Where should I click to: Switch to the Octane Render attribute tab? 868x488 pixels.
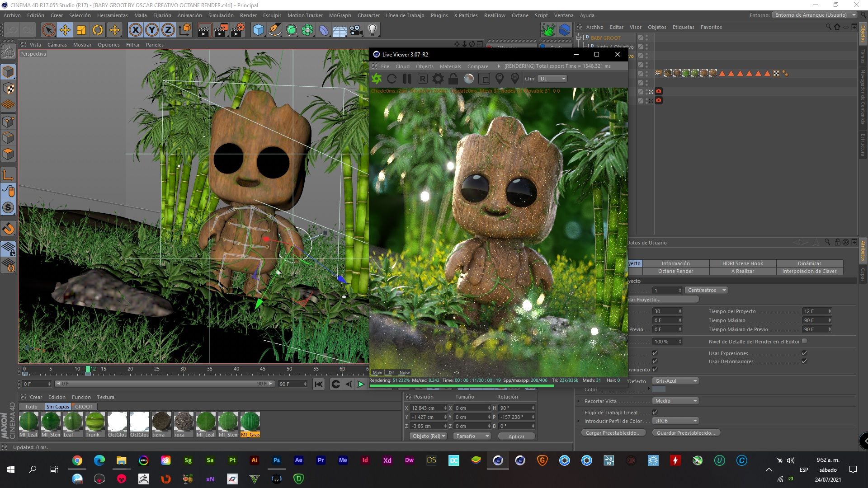(675, 271)
